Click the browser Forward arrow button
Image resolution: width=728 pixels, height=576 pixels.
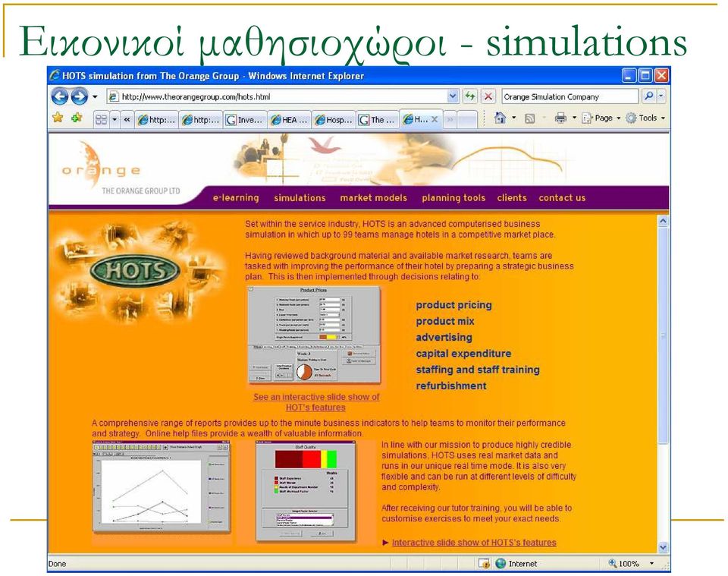[79, 96]
